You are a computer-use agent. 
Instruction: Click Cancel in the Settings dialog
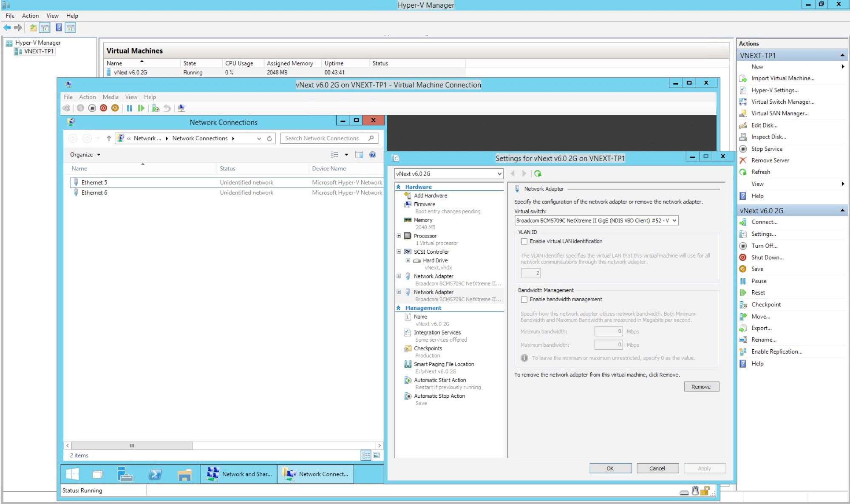pyautogui.click(x=657, y=468)
